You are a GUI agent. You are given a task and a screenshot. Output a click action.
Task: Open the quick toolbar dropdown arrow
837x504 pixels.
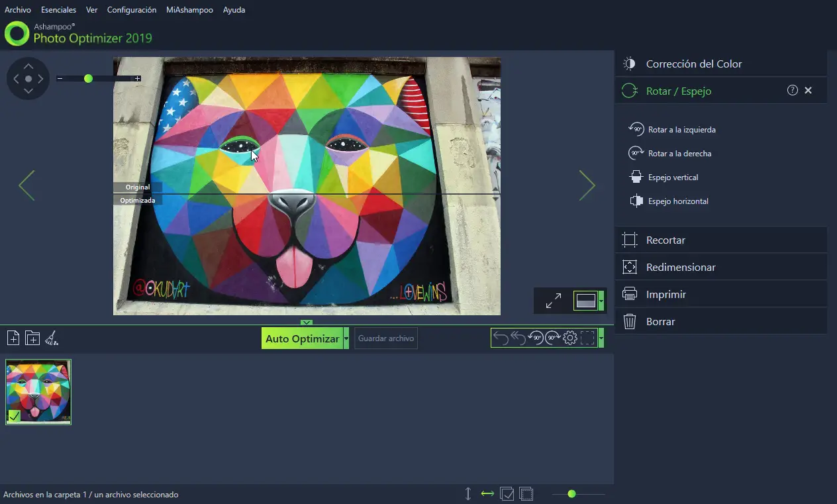pos(601,338)
